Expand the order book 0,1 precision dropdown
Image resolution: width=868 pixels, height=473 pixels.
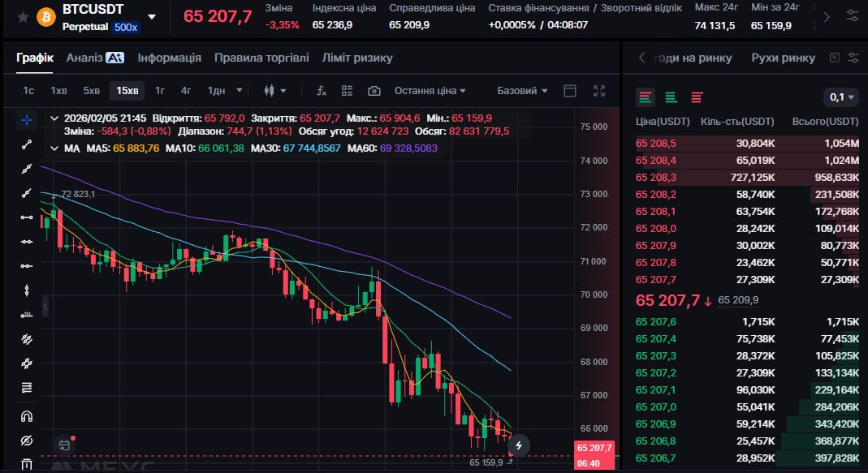842,97
